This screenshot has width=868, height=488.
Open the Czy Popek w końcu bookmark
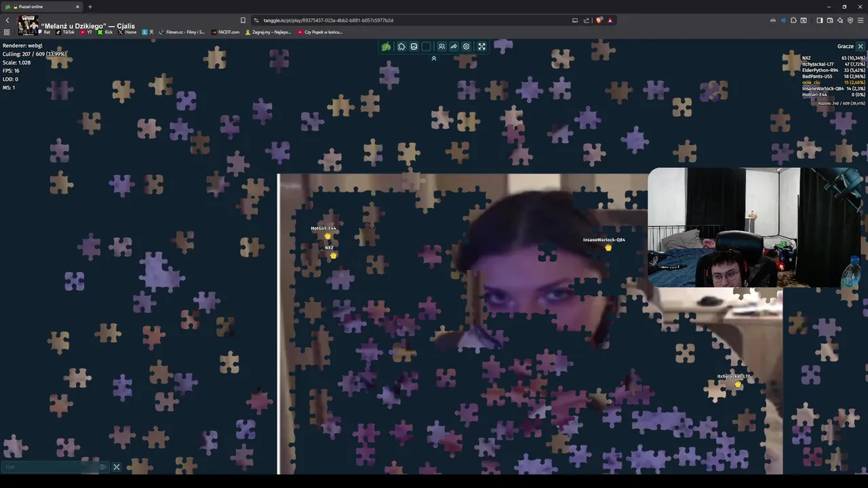319,32
